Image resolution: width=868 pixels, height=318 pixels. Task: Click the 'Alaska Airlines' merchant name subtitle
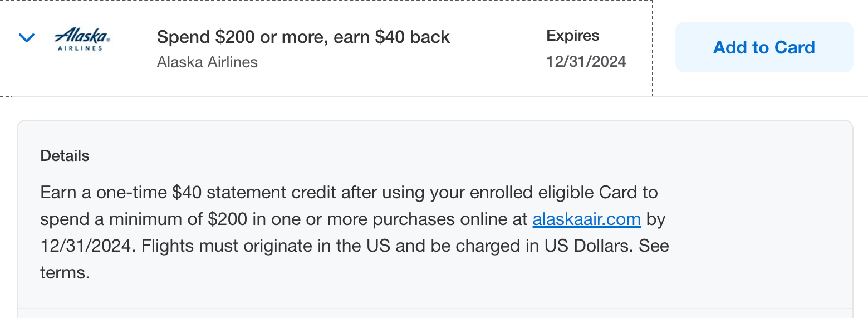[x=207, y=62]
